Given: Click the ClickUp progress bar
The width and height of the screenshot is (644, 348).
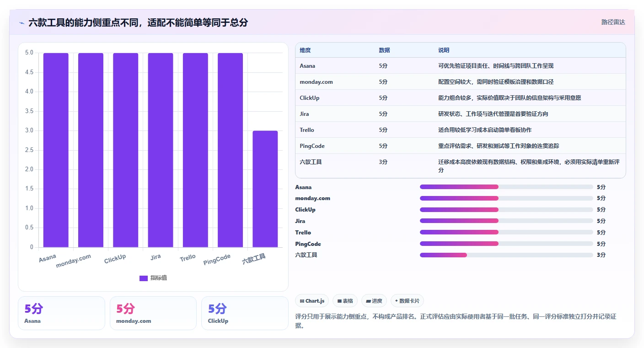Looking at the screenshot, I should 506,210.
